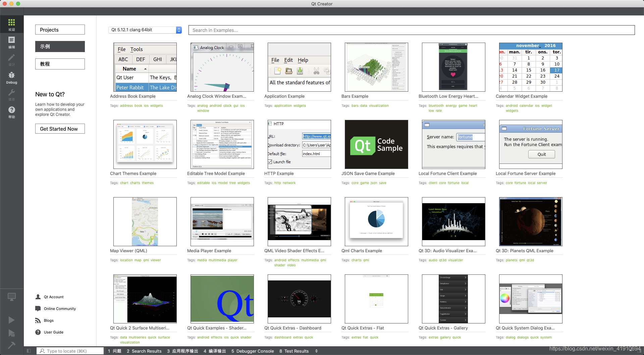Open Bars Example thumbnail
The width and height of the screenshot is (644, 355).
click(x=376, y=67)
